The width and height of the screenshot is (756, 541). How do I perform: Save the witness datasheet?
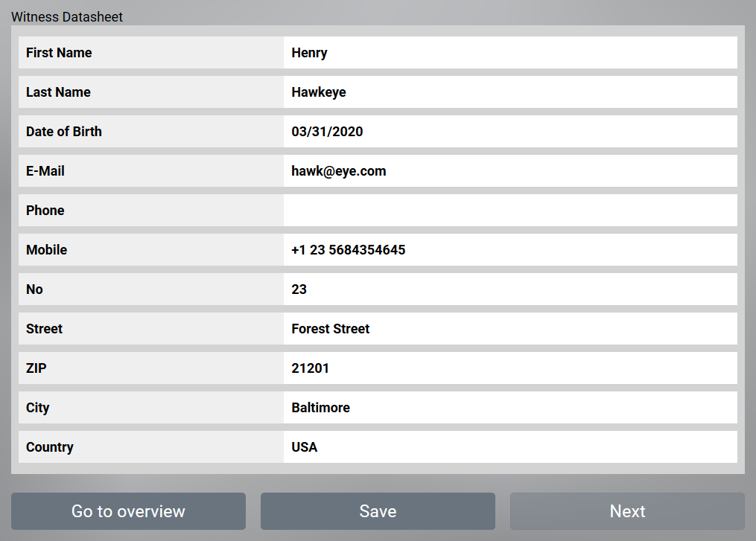pyautogui.click(x=378, y=511)
